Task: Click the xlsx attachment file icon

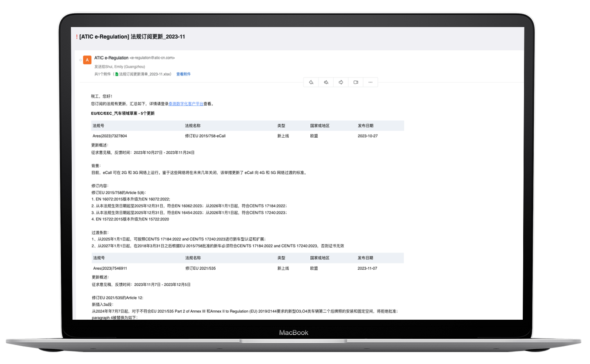Action: 117,74
